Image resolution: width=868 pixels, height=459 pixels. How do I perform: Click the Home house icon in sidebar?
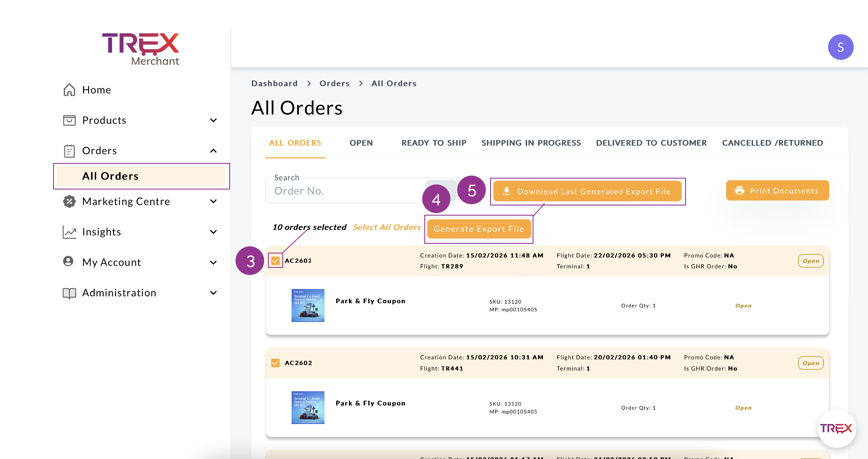(69, 90)
